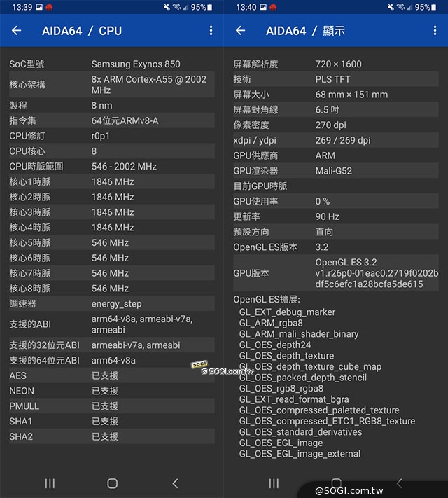Viewport: 448px width, 498px height.
Task: Tap the picture notification icon in left status bar
Action: 39,7
